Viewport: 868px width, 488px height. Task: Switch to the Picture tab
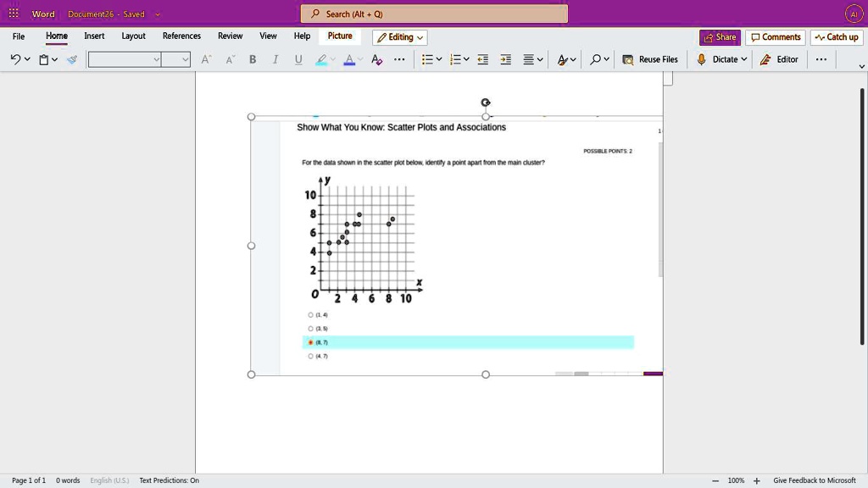340,36
